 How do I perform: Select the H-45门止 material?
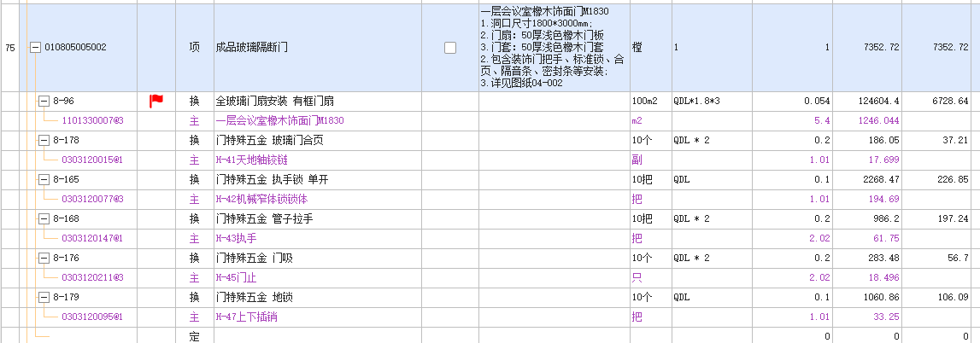tap(237, 278)
